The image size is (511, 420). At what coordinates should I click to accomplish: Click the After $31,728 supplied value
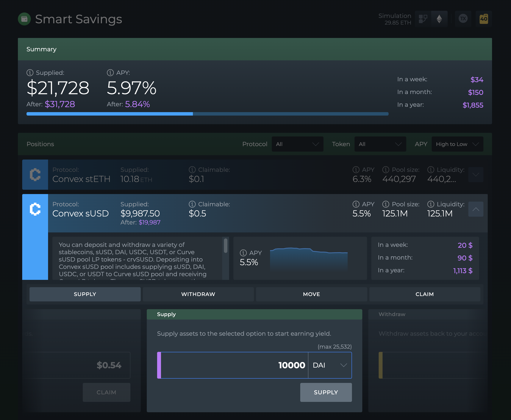pyautogui.click(x=60, y=104)
